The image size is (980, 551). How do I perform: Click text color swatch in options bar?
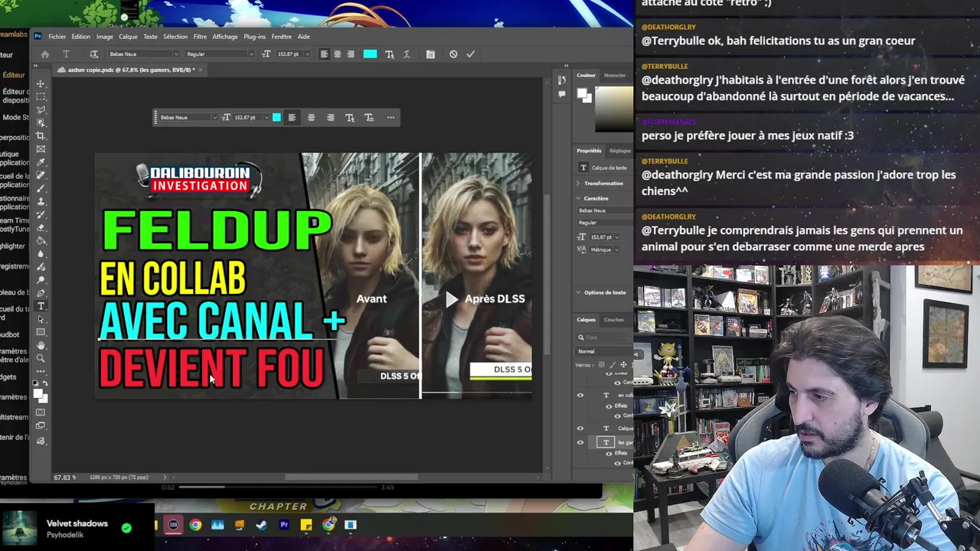(370, 54)
